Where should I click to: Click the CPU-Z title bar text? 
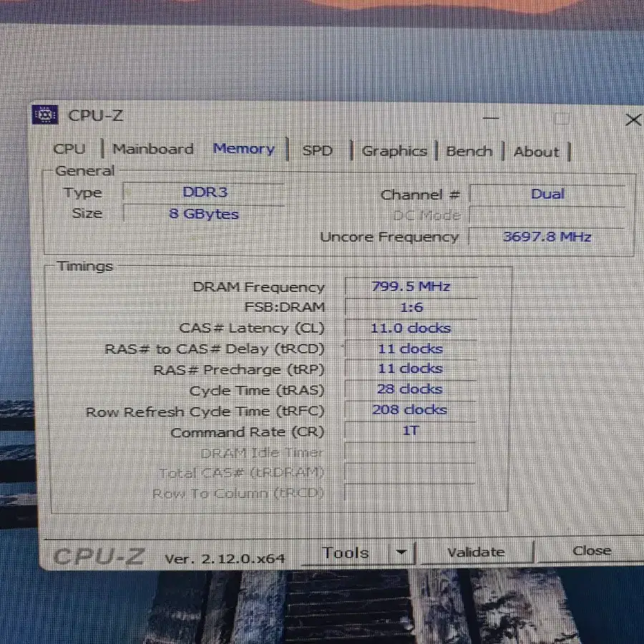click(x=95, y=116)
